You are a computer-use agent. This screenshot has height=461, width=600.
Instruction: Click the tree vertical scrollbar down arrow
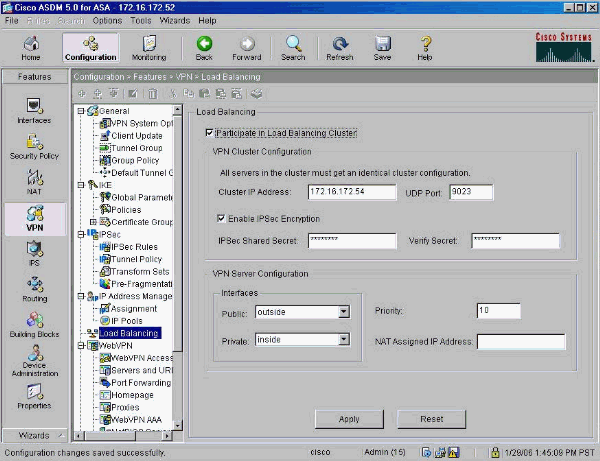tap(177, 425)
